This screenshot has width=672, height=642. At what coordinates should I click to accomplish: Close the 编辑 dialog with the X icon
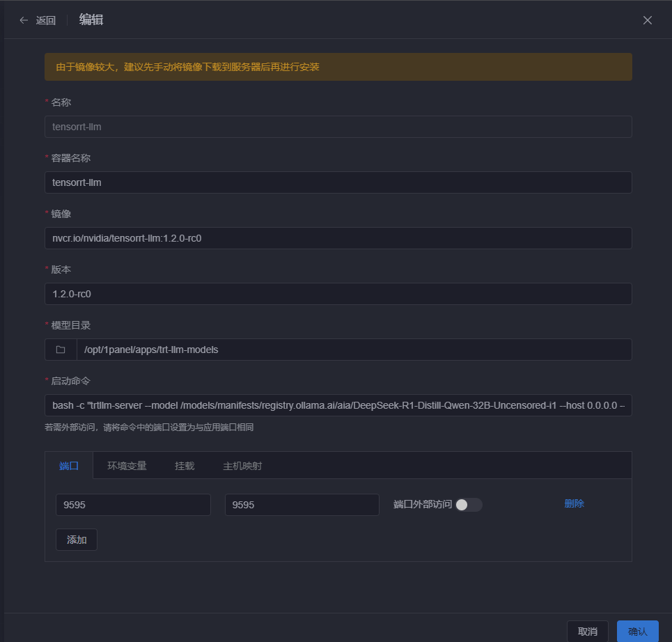[648, 20]
